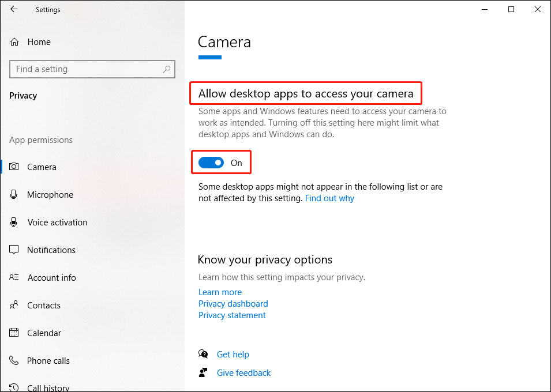Toggle off desktop app camera access
551x392 pixels.
tap(212, 162)
